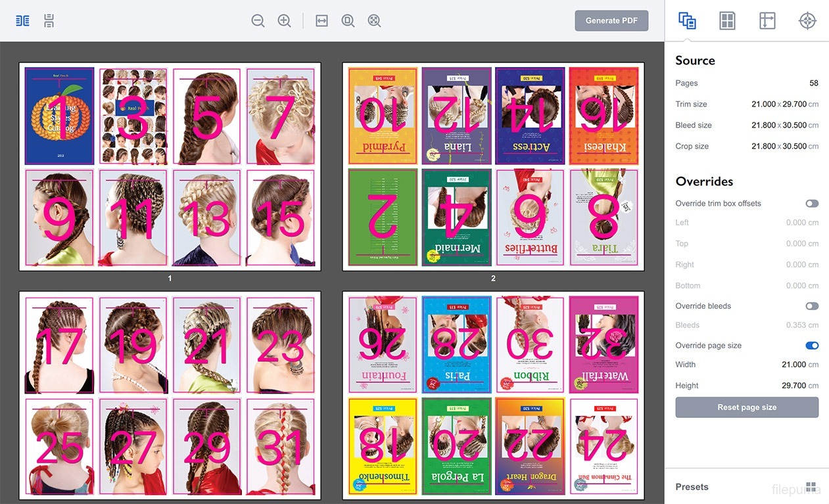Switch to the side-by-side spread view
This screenshot has height=504, width=829.
point(22,21)
